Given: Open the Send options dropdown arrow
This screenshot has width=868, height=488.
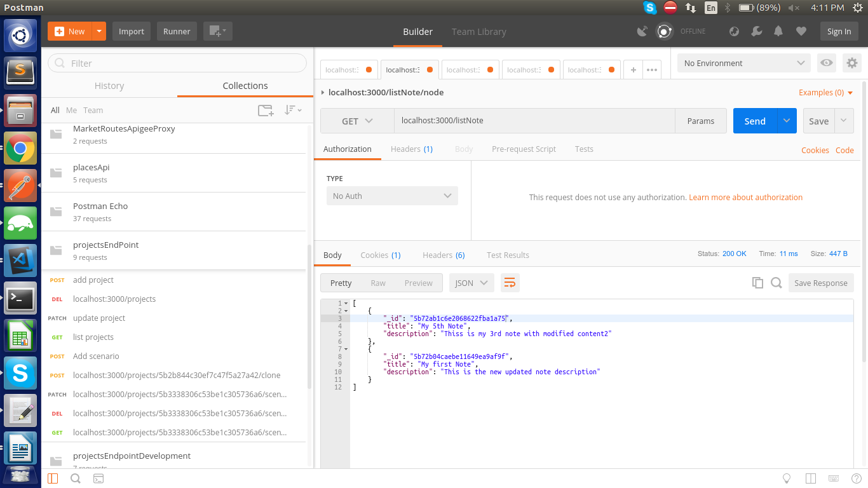Looking at the screenshot, I should [787, 121].
